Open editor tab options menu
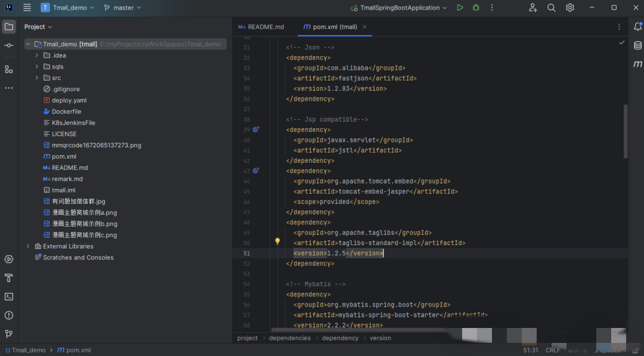This screenshot has height=356, width=644. coord(619,27)
